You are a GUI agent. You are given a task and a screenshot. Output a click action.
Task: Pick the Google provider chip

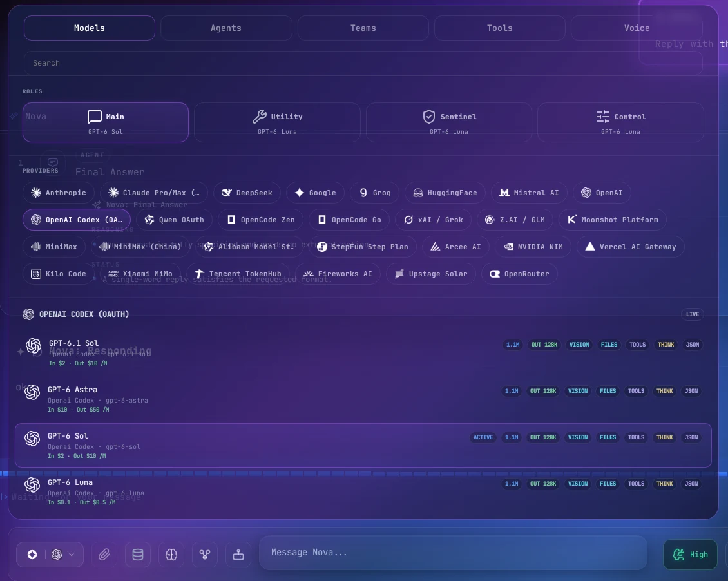pos(315,193)
